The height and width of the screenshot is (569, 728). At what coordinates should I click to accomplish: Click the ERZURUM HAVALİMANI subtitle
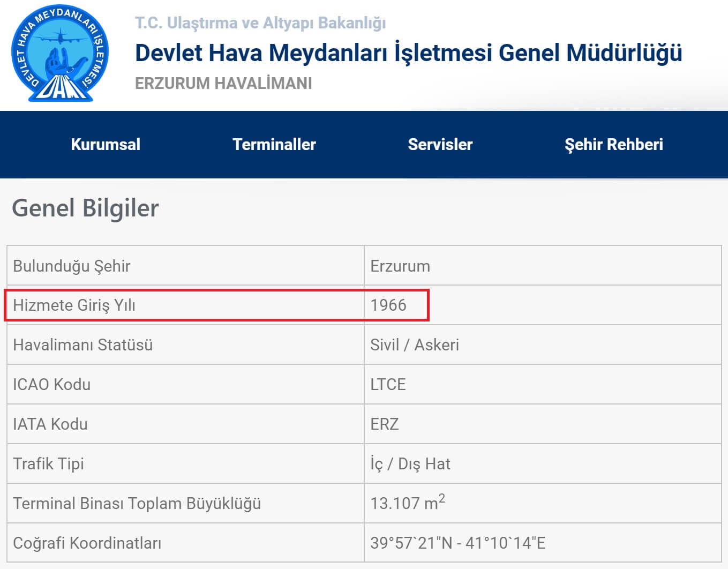[x=223, y=84]
